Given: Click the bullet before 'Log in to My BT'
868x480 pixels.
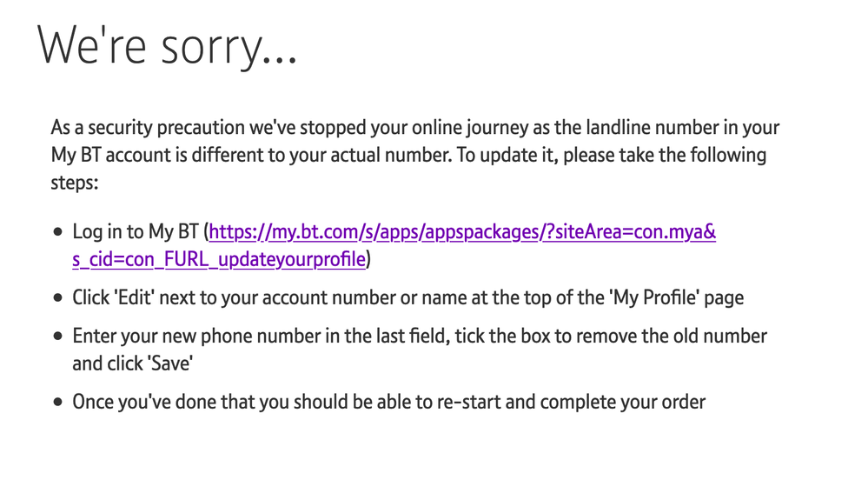Looking at the screenshot, I should (x=58, y=233).
